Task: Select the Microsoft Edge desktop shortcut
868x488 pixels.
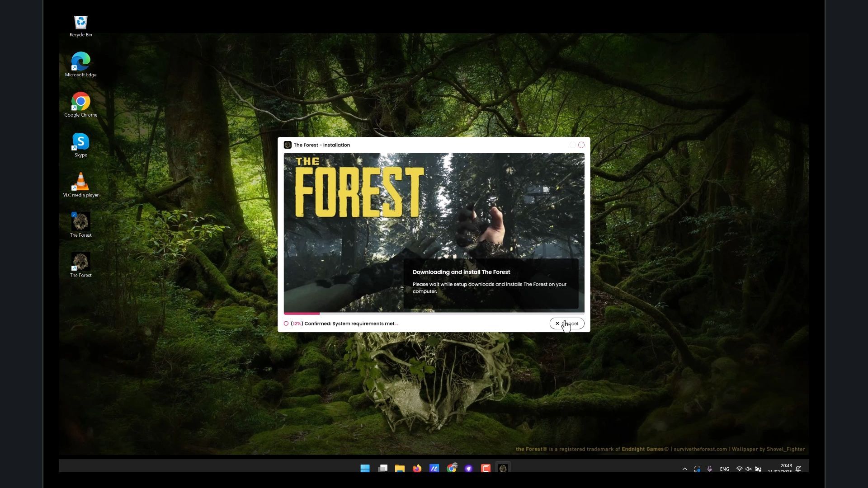Action: click(x=81, y=64)
